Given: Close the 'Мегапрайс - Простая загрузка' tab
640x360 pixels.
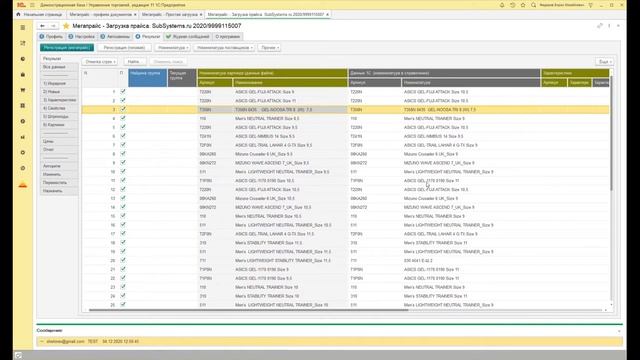Looking at the screenshot, I should [x=201, y=14].
